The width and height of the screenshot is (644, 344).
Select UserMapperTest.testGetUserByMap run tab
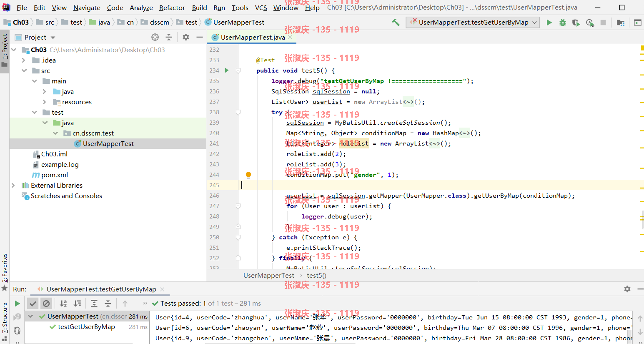coord(101,289)
